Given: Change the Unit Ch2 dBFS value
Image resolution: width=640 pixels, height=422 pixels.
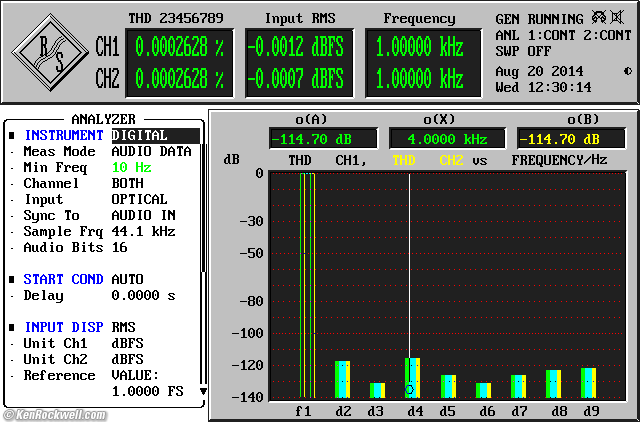Looking at the screenshot, I should coord(127,360).
